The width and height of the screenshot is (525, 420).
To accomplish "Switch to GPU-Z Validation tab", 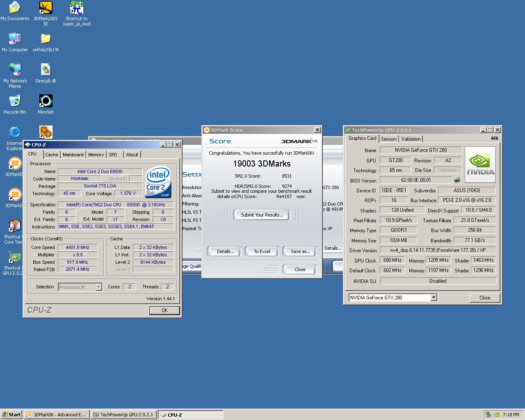I will pos(411,139).
